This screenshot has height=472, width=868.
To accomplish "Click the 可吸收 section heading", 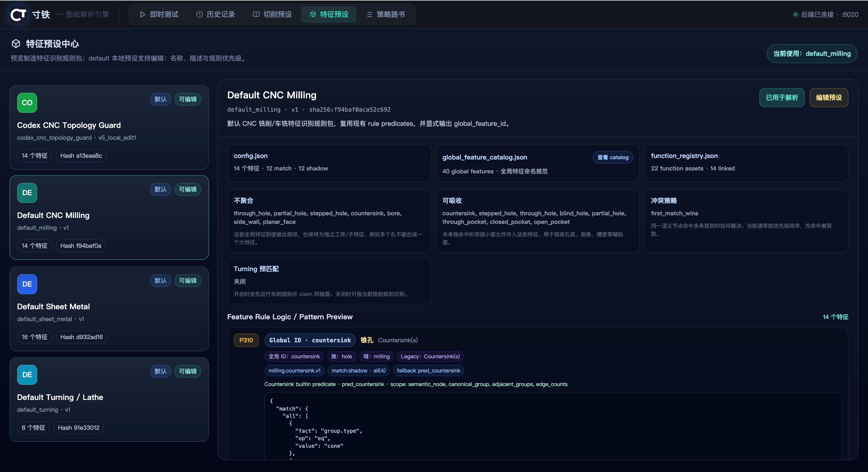I will click(x=452, y=201).
